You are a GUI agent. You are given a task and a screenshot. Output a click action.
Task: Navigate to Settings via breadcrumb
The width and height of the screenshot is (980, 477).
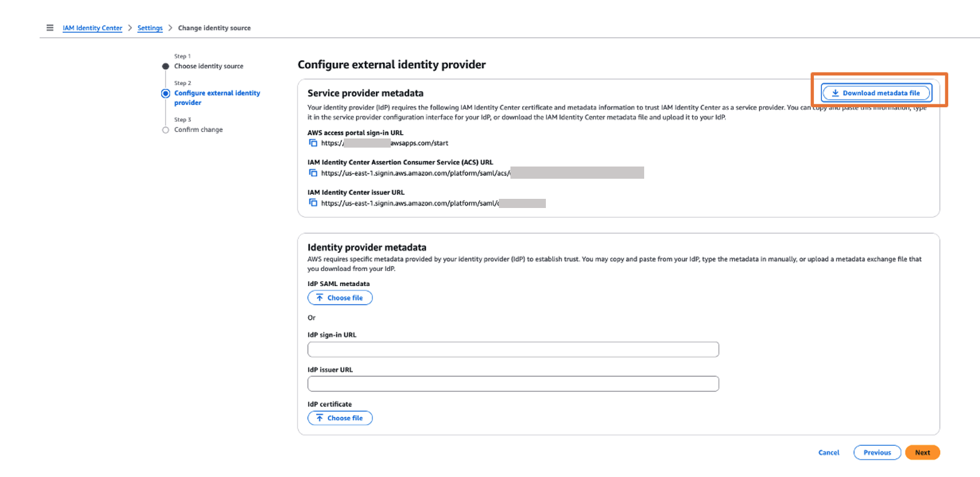point(150,27)
